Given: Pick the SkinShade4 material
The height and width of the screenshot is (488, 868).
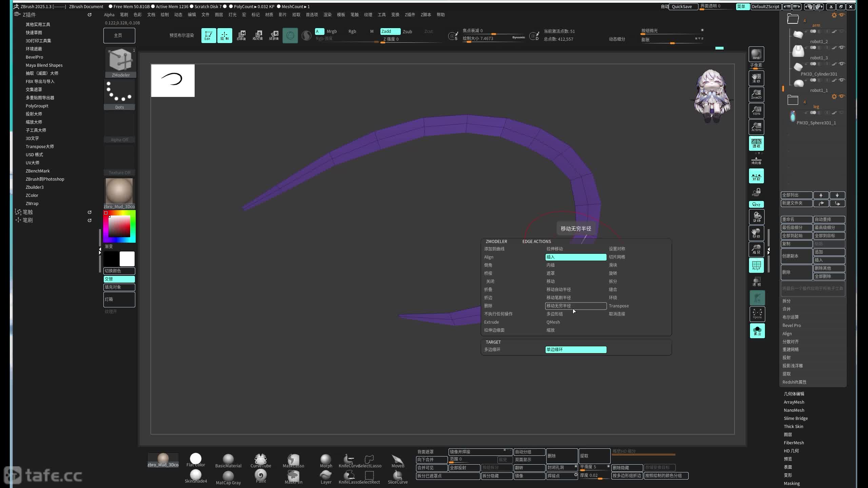Looking at the screenshot, I should (x=196, y=476).
